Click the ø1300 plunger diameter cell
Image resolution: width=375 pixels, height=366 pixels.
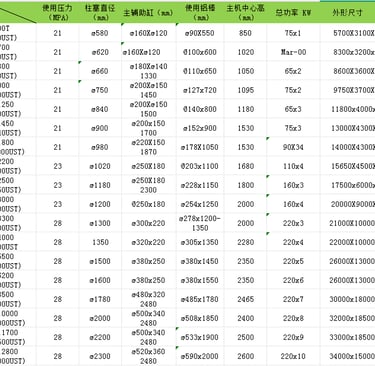(x=100, y=223)
